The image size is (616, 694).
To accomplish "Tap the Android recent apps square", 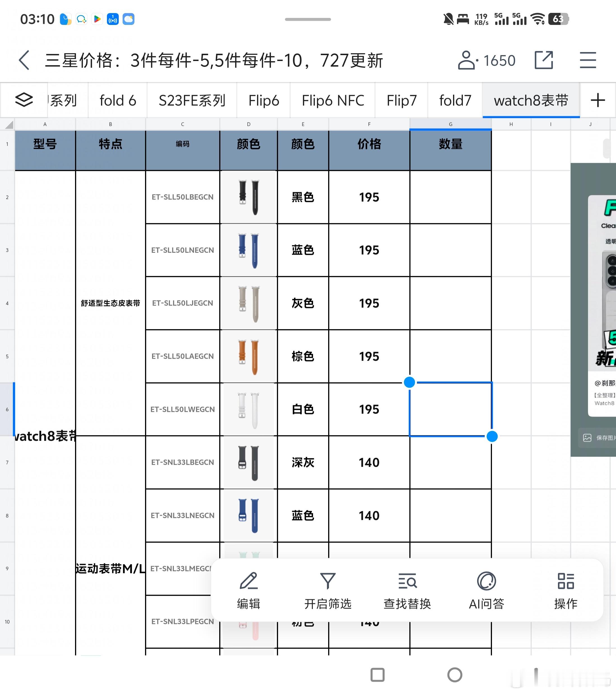I will click(x=377, y=675).
